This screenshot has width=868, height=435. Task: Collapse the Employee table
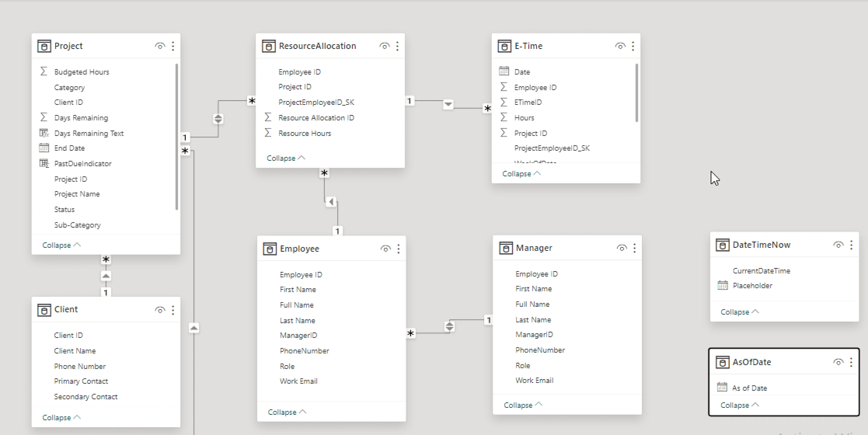[x=287, y=412]
